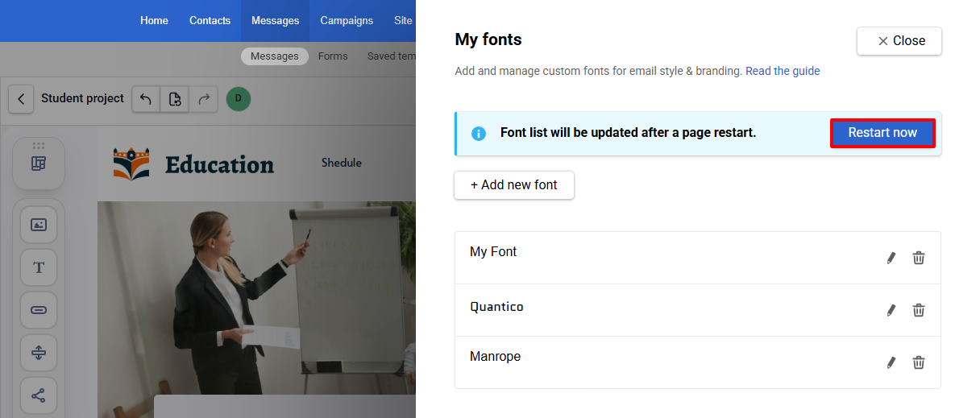The width and height of the screenshot is (980, 418).
Task: Open the Messages top menu
Action: (x=275, y=20)
